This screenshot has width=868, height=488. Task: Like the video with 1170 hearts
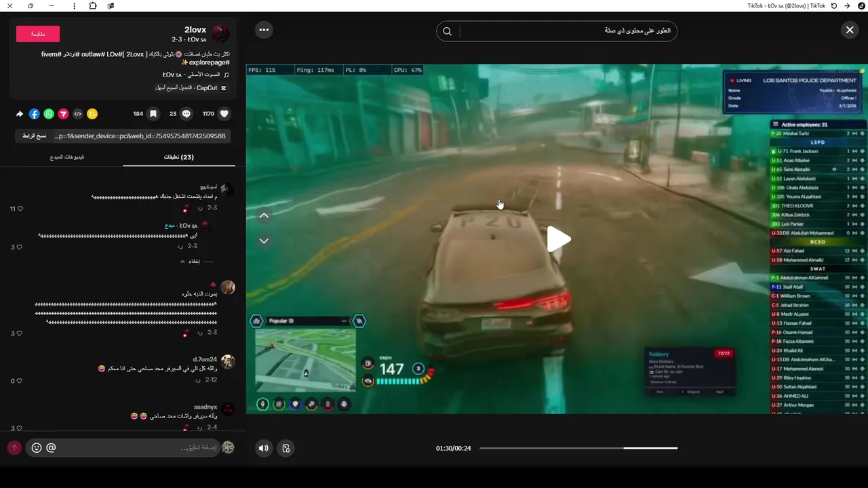(224, 114)
